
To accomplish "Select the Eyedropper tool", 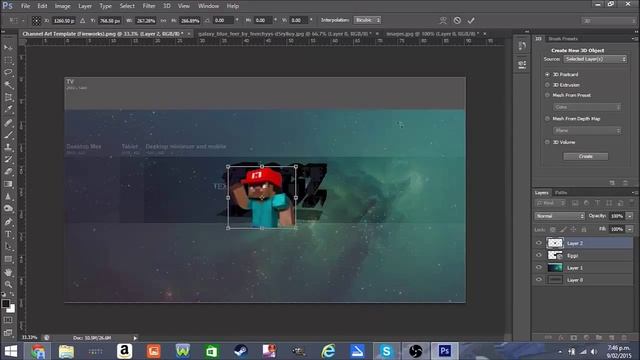I will click(8, 109).
